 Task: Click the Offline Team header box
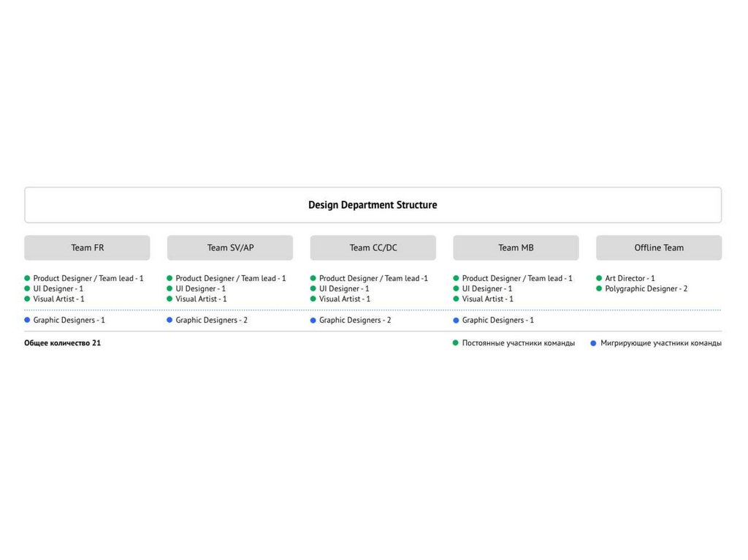click(x=659, y=248)
